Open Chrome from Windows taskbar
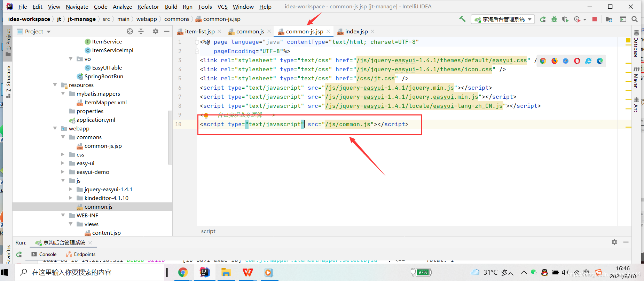Screen dimensions: 644x281 click(183, 272)
